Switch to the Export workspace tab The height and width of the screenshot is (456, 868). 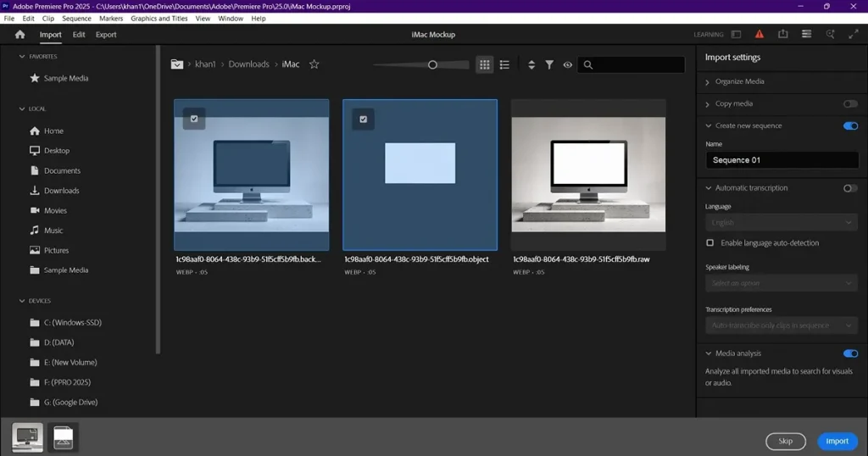106,34
